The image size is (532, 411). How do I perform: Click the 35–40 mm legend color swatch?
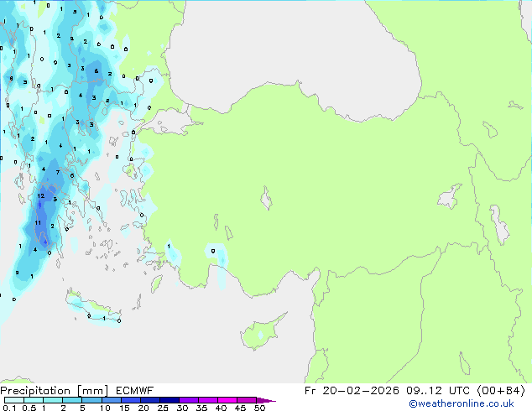(208, 400)
